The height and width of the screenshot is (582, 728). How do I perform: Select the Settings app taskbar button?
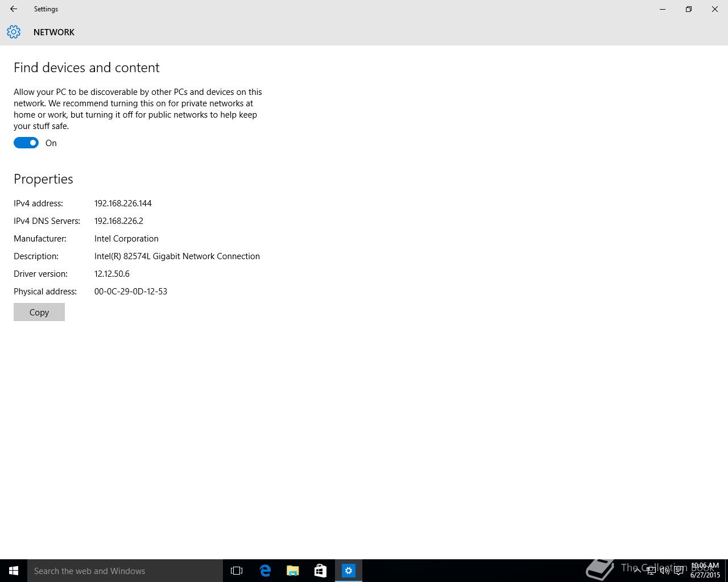(x=349, y=571)
